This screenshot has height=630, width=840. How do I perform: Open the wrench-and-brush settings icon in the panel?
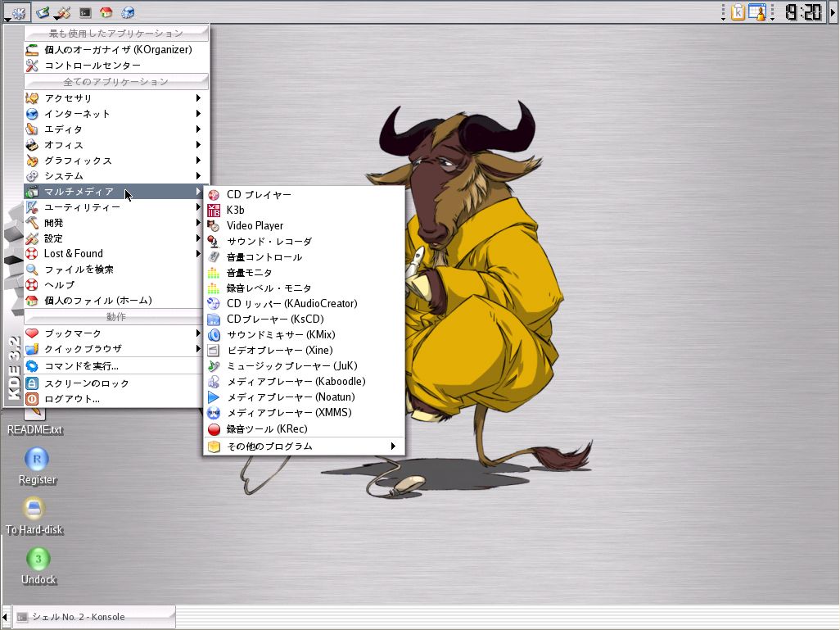[x=63, y=11]
